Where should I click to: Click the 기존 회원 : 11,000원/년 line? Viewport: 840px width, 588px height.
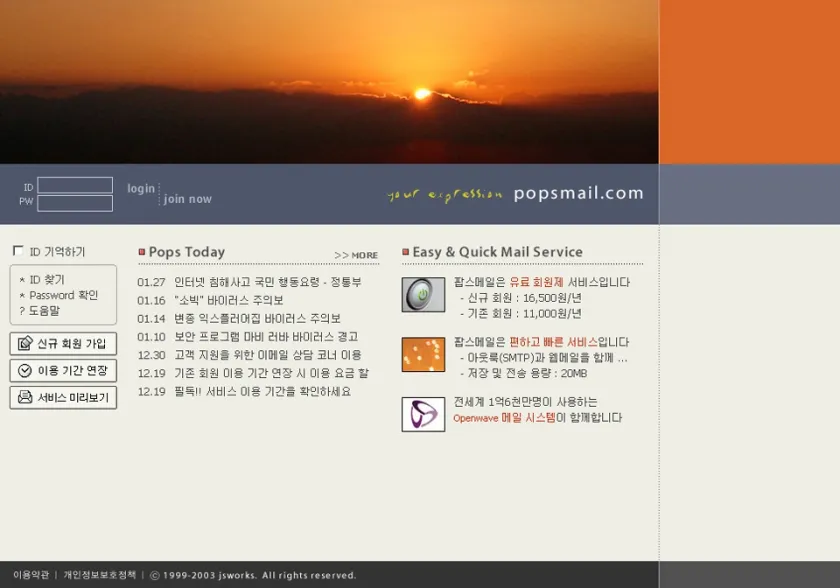coord(521,313)
